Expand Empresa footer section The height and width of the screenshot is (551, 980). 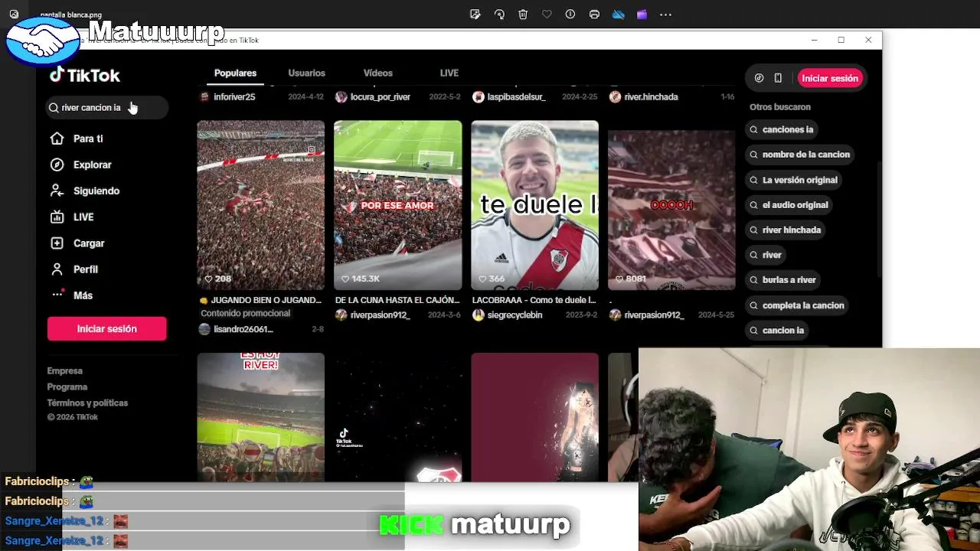pos(64,371)
